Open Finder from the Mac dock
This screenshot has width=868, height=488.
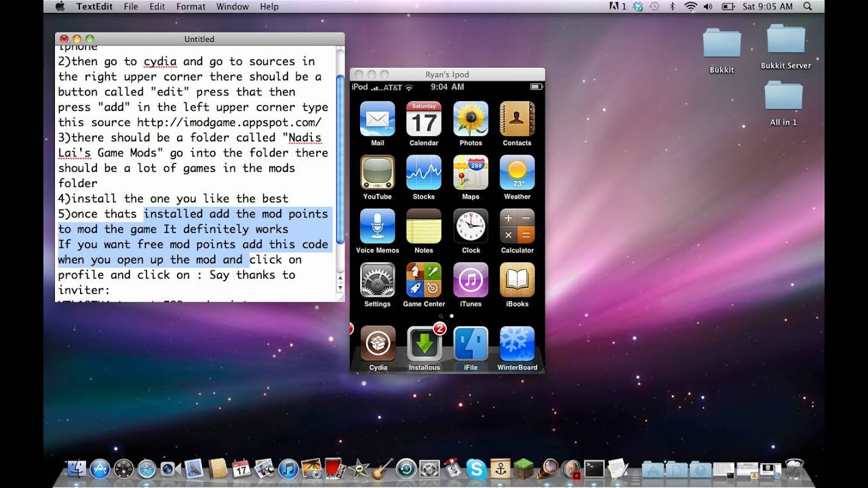point(77,469)
